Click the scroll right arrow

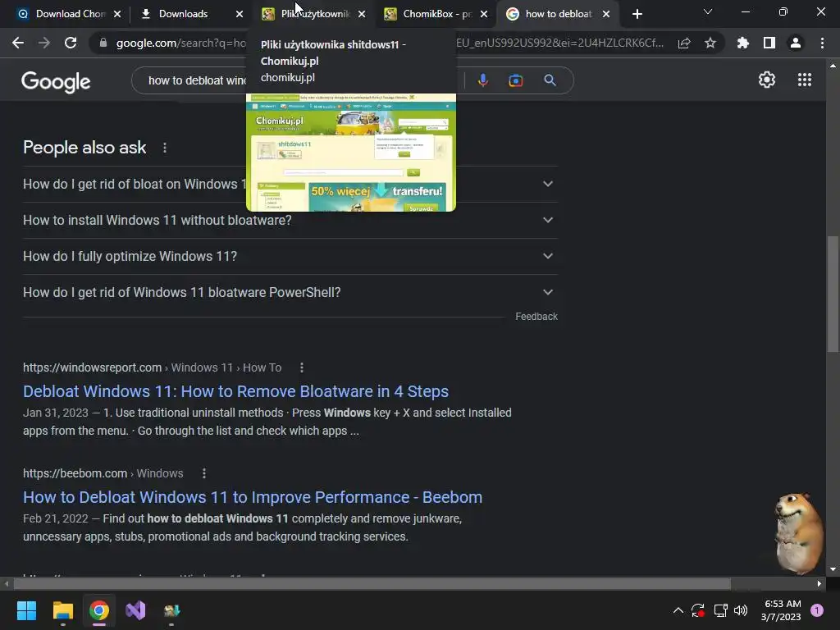(819, 583)
